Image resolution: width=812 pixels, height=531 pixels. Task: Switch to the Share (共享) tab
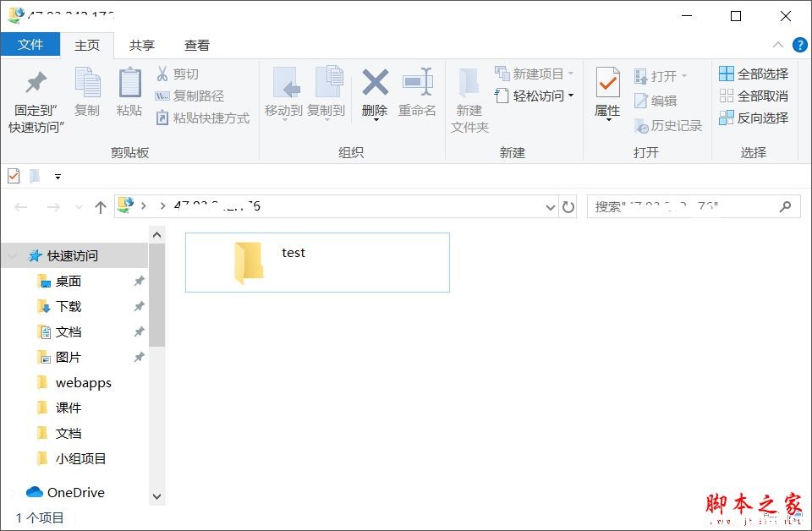(142, 45)
